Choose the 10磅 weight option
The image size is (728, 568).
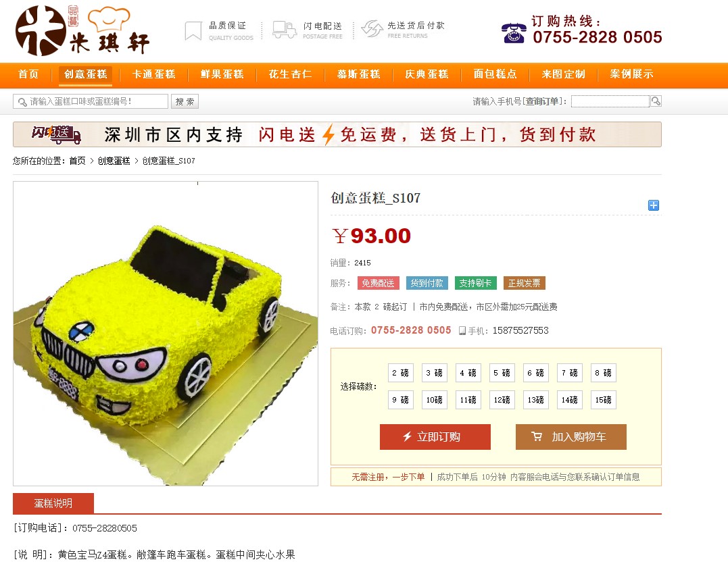(434, 400)
